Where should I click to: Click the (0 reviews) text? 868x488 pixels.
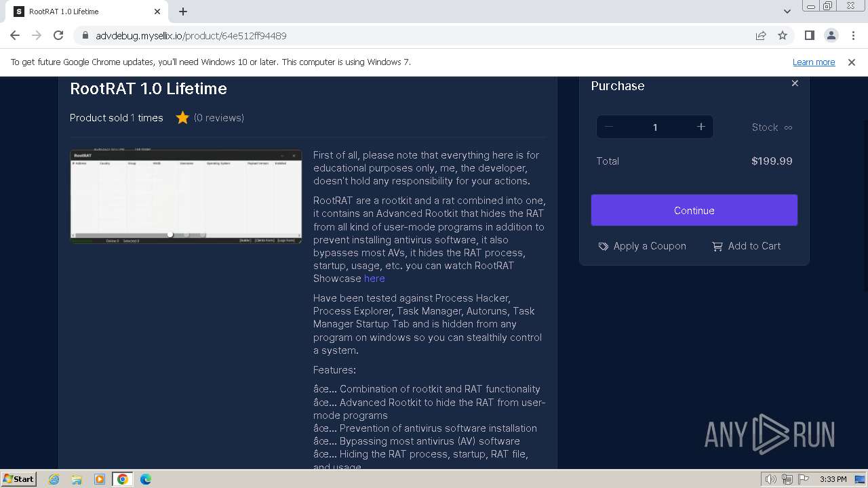pyautogui.click(x=219, y=118)
